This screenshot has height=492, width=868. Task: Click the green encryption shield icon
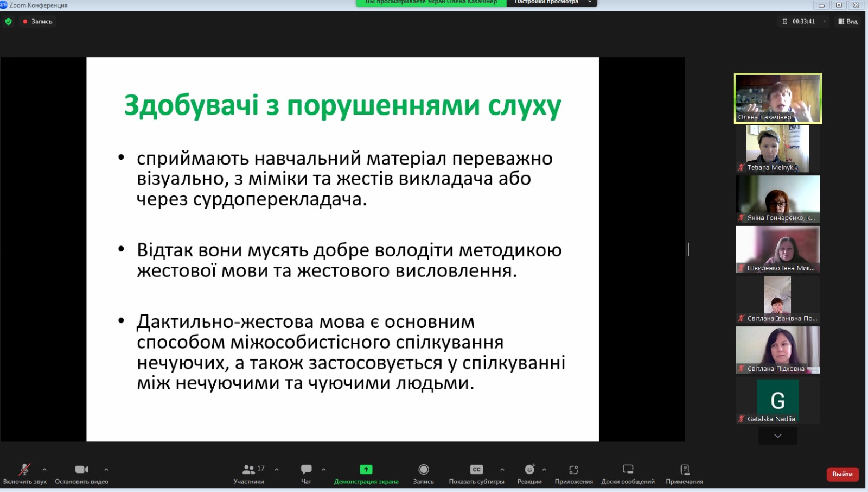click(8, 22)
